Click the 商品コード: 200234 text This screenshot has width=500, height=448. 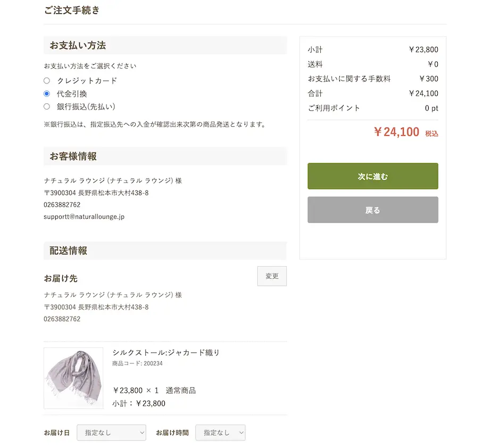point(137,363)
